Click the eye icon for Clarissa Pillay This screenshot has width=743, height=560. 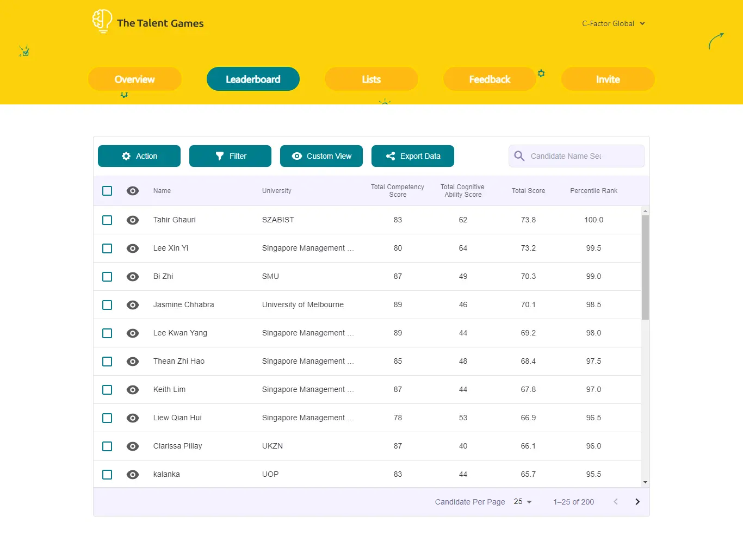tap(133, 446)
